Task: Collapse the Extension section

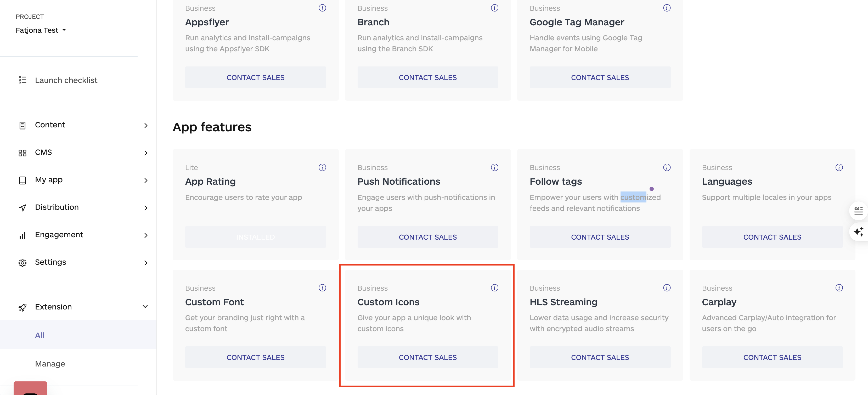Action: [x=145, y=307]
